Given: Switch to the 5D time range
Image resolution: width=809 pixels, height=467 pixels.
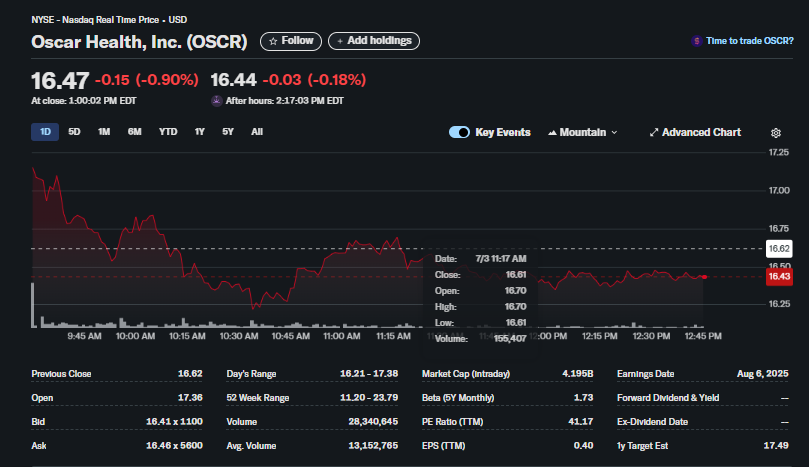Looking at the screenshot, I should click(x=74, y=132).
